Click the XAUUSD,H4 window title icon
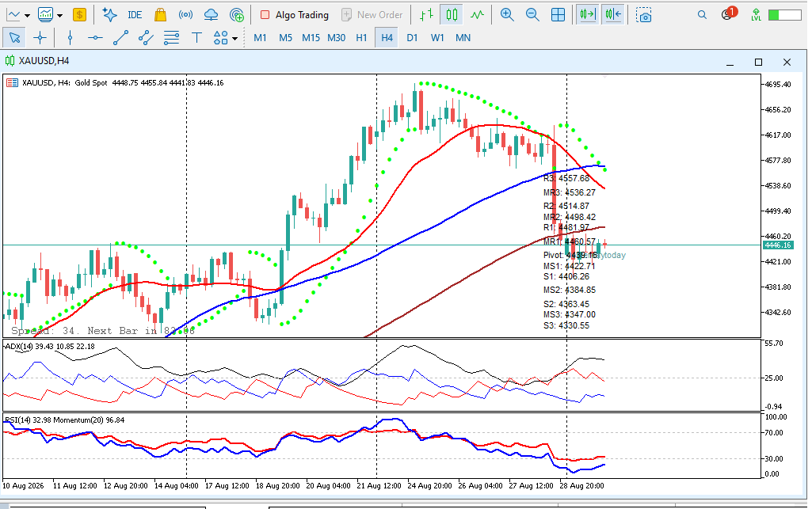This screenshot has height=509, width=812. [10, 61]
